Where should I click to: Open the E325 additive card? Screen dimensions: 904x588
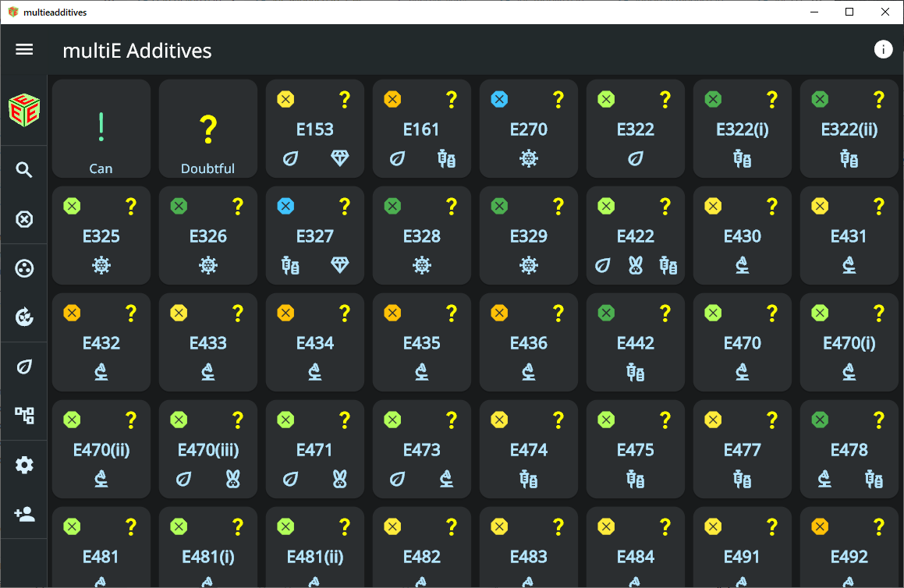[x=101, y=236]
